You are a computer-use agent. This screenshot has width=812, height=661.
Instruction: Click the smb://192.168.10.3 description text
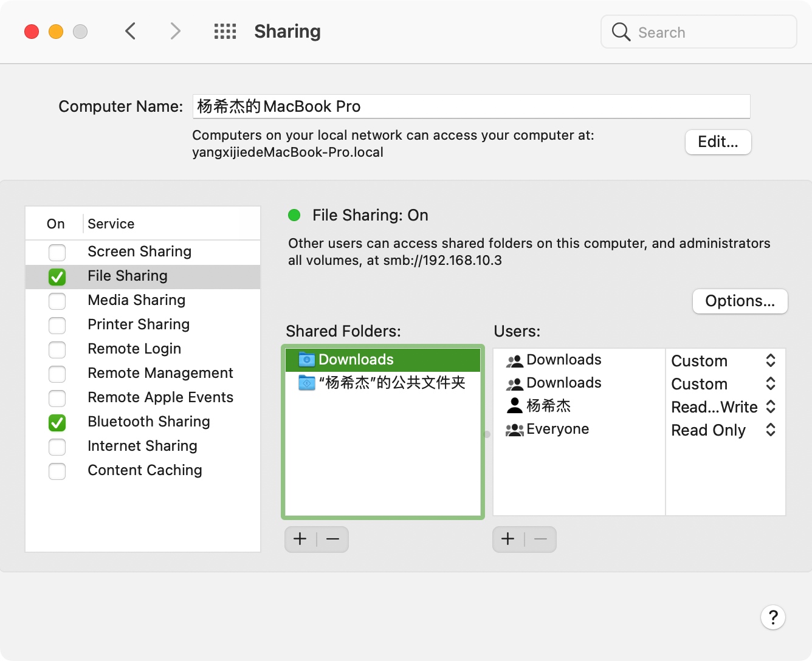click(x=442, y=260)
